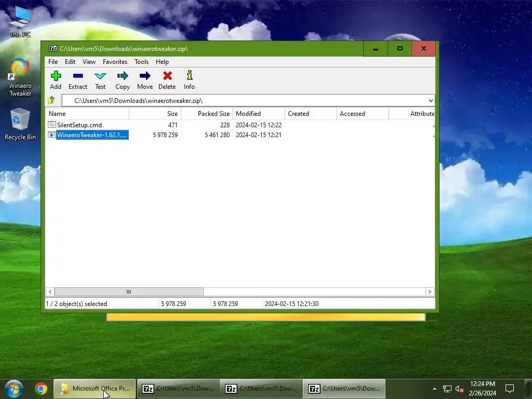
Task: Select WinaeroTweaker-1.62.1 file name
Action: point(91,135)
